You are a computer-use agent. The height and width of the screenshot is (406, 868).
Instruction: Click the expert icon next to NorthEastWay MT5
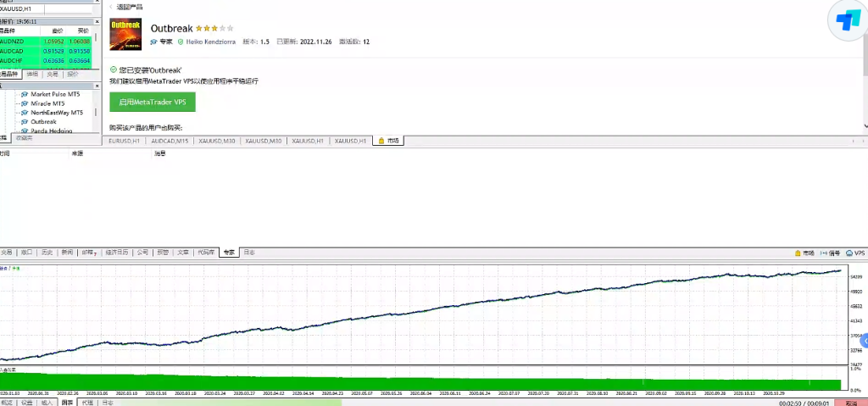25,113
